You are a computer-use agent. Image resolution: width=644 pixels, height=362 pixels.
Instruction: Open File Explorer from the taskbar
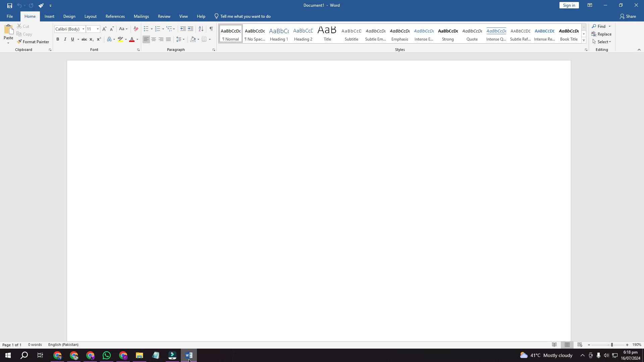pos(140,355)
